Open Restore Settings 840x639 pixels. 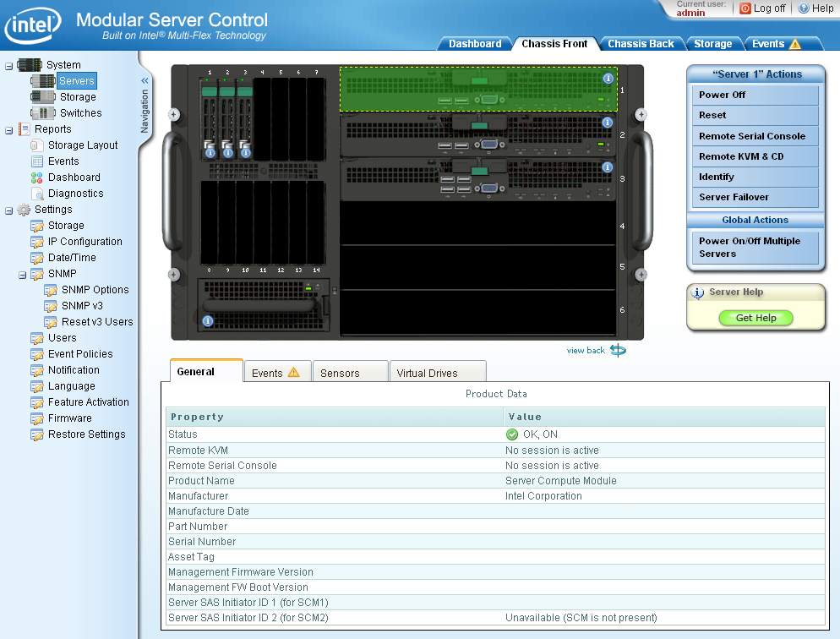point(86,434)
